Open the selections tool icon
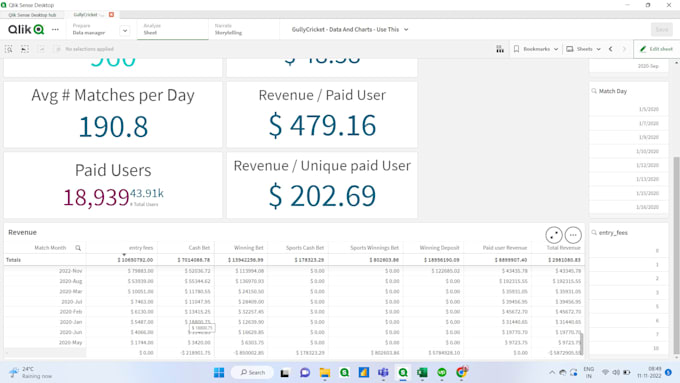Image resolution: width=680 pixels, height=383 pixels. (25, 49)
